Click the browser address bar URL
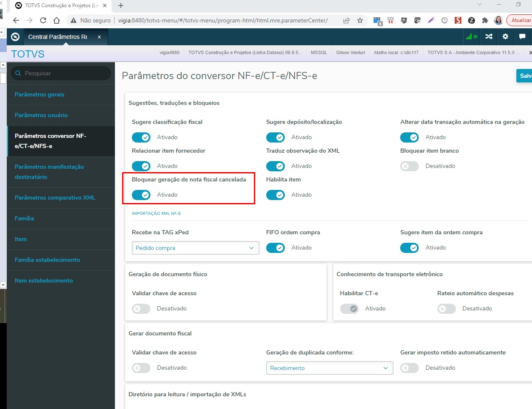Screen dimensions: 532x409 pyautogui.click(x=223, y=20)
